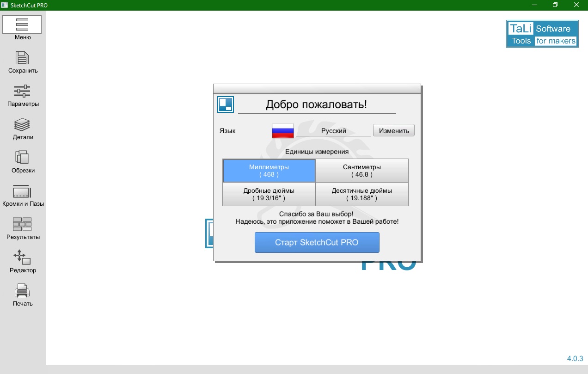Click the Единицы измерения label
588x374 pixels.
pyautogui.click(x=317, y=151)
